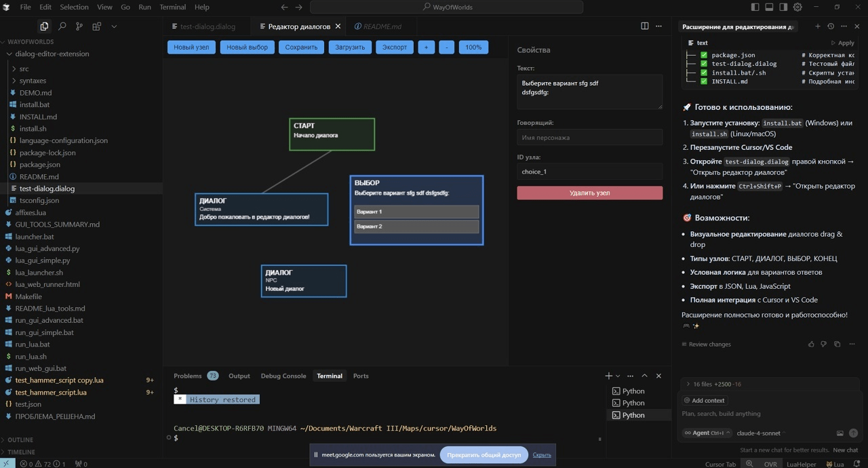This screenshot has height=468, width=868.
Task: Click zoom magnifier in status bar
Action: click(x=749, y=465)
